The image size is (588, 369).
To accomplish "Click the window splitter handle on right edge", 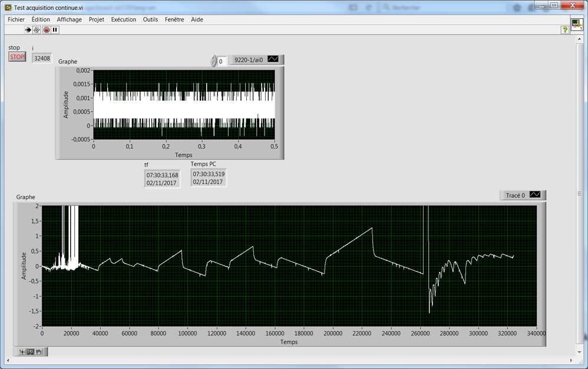I will coord(579,194).
